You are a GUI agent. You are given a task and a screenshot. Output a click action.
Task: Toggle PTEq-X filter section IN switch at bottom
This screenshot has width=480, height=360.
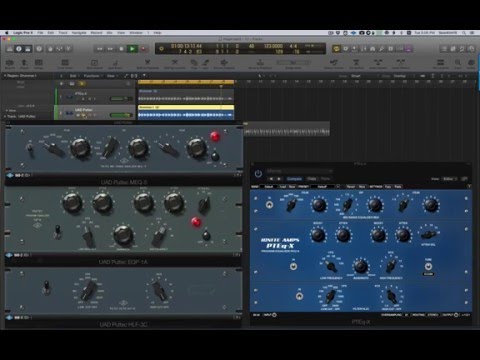click(x=299, y=296)
